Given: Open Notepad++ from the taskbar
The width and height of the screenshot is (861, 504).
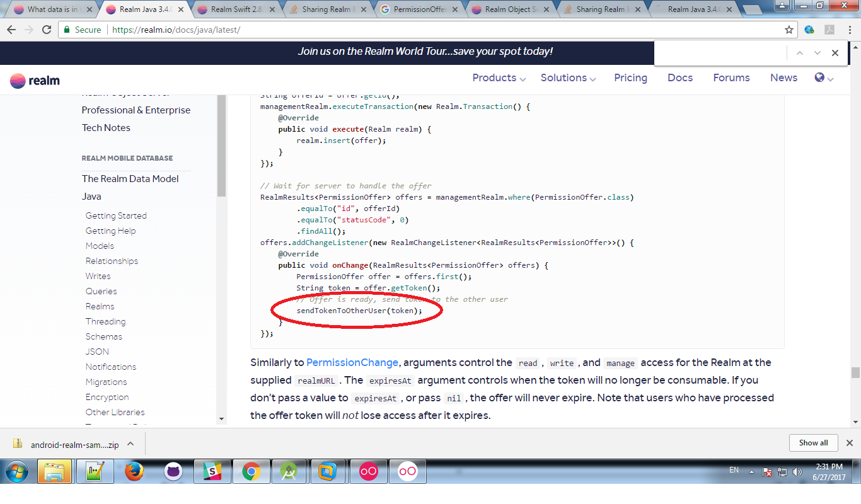Looking at the screenshot, I should pyautogui.click(x=95, y=471).
